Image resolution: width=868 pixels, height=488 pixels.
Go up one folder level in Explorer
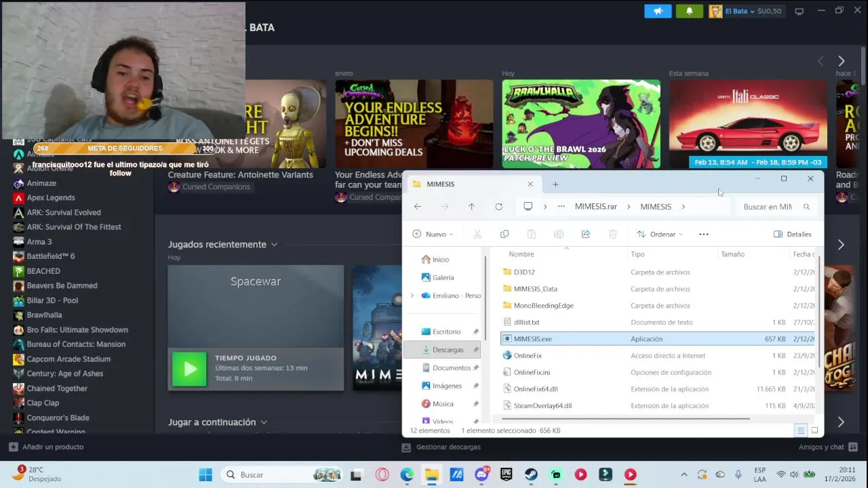(471, 207)
